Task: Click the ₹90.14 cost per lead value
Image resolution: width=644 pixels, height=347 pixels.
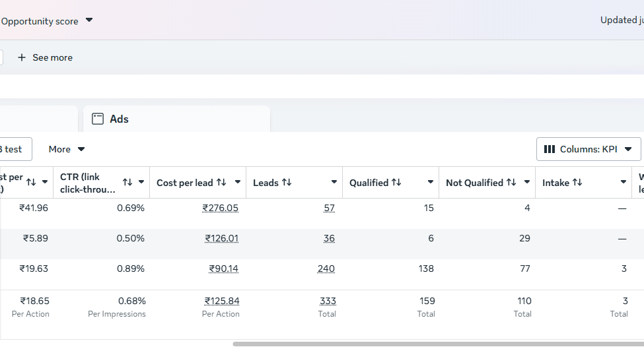Action: 223,268
